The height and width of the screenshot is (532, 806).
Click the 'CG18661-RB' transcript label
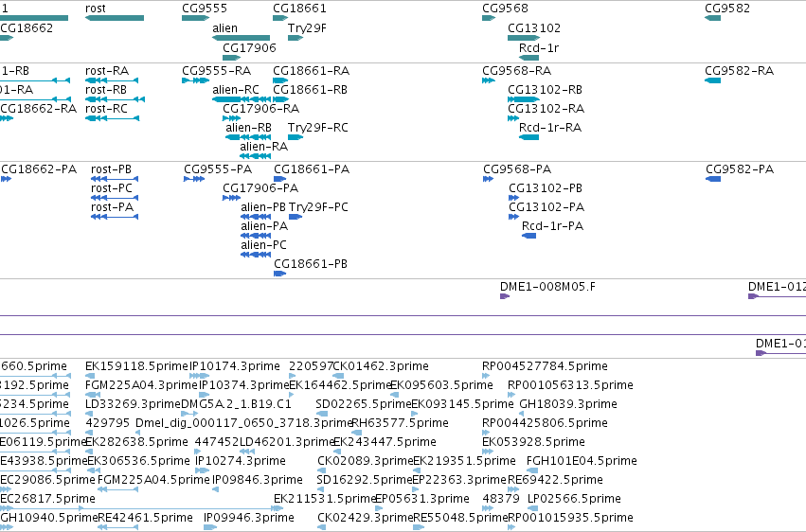[x=311, y=90]
